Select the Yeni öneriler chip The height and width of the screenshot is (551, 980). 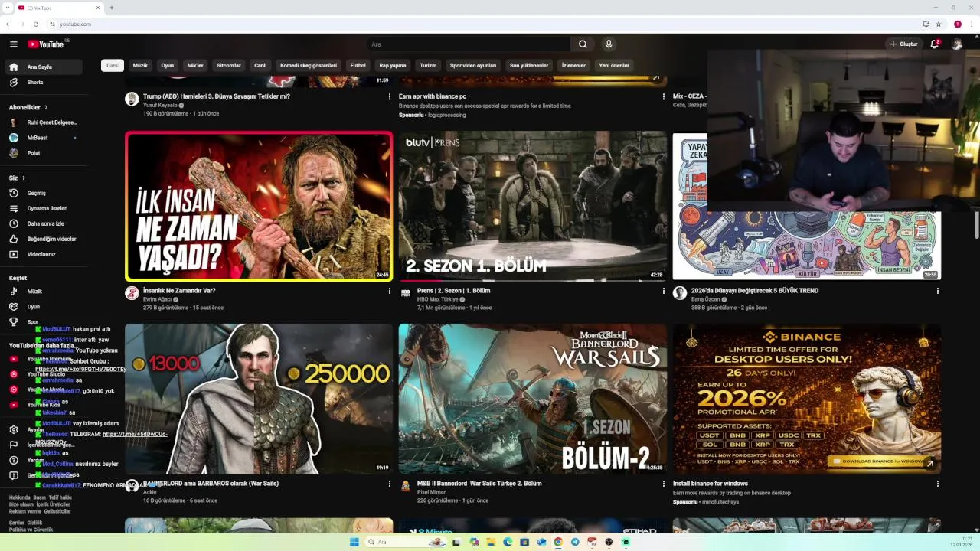pos(614,65)
